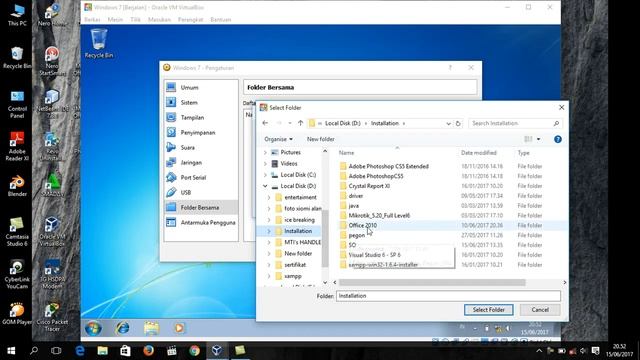The height and width of the screenshot is (360, 640).
Task: Open the Perangkat menu in VirtualBox
Action: (x=190, y=20)
